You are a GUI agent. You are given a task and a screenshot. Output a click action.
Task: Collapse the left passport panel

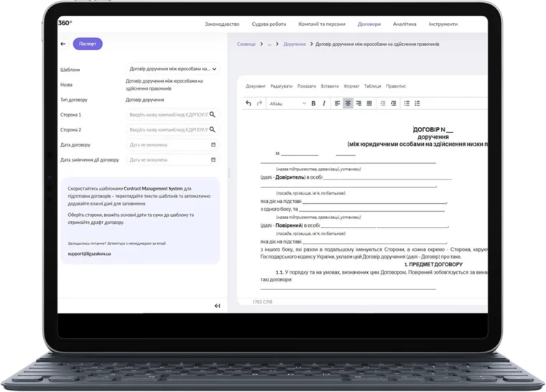click(217, 306)
